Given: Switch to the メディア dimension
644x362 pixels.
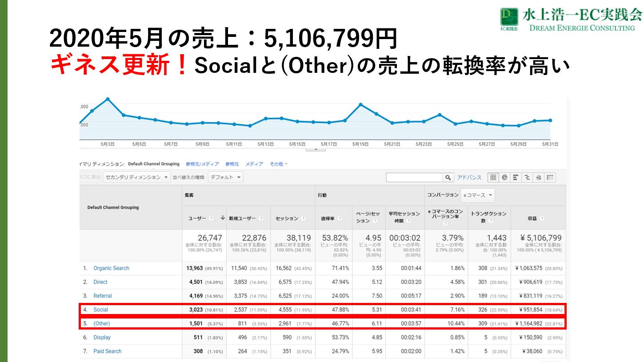Looking at the screenshot, I should tap(254, 164).
